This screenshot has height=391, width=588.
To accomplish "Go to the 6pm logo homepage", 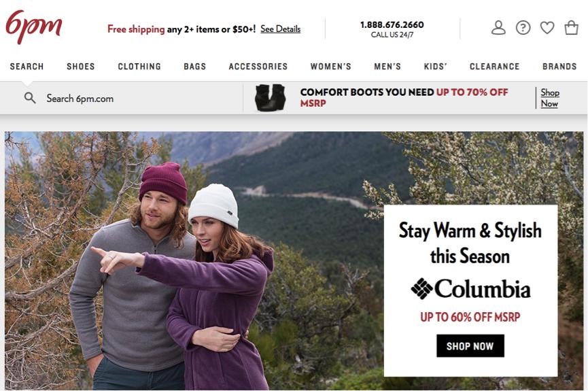I will (x=34, y=27).
